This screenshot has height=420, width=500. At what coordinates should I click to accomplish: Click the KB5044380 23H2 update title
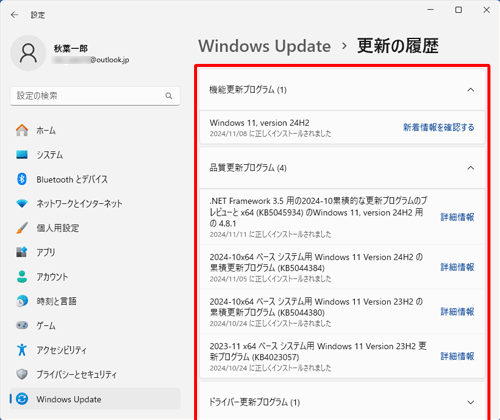316,307
